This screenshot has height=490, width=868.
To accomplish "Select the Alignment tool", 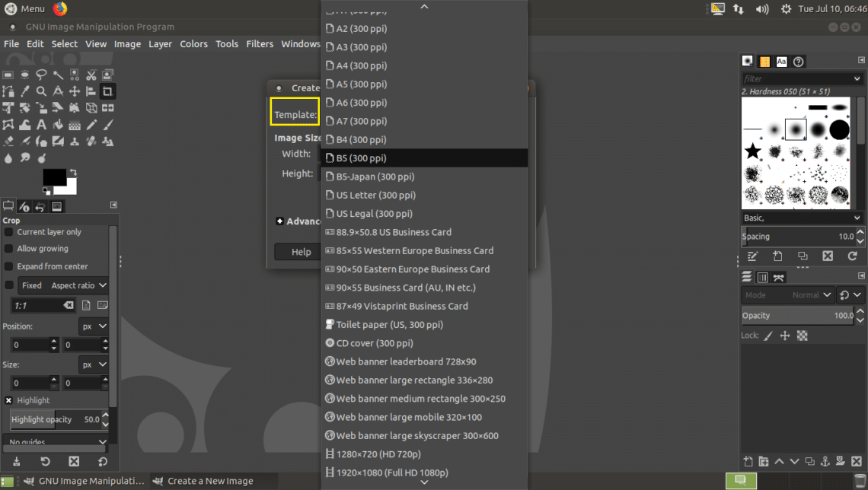I will tap(91, 91).
